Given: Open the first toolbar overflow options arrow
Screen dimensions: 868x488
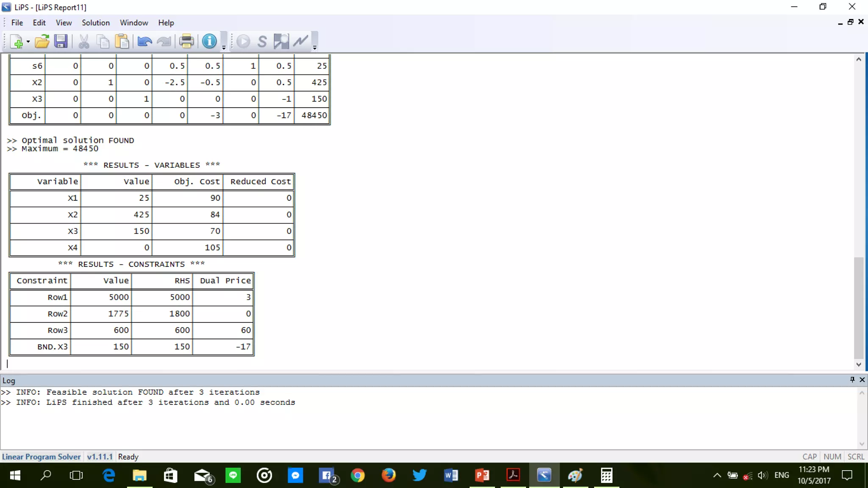Looking at the screenshot, I should pyautogui.click(x=224, y=48).
